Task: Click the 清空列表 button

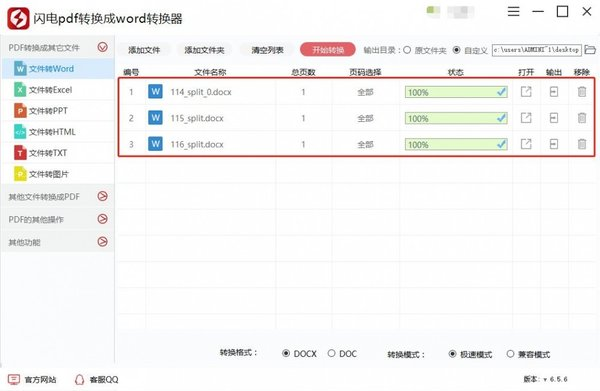Action: click(267, 50)
